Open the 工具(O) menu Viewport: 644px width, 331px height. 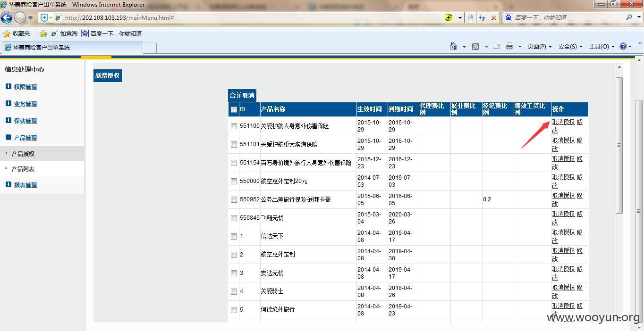click(x=602, y=46)
